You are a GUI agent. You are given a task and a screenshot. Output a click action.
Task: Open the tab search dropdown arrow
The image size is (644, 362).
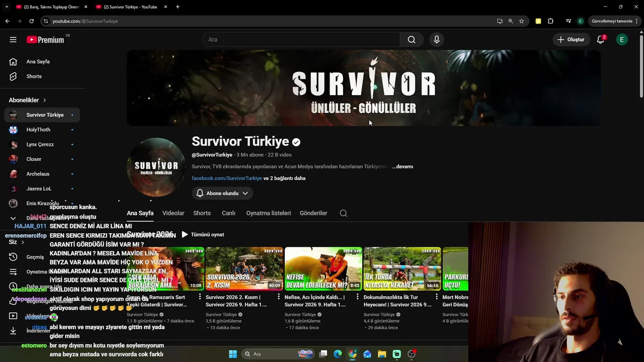pos(7,7)
